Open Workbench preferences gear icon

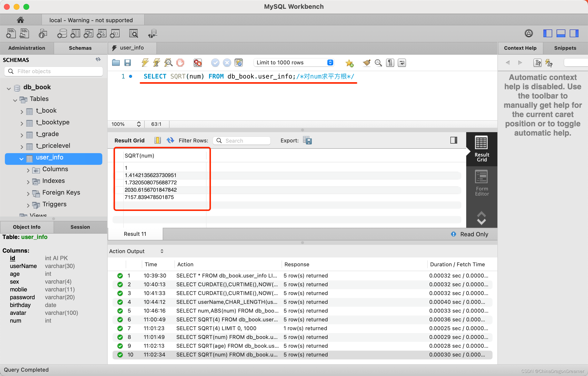529,33
